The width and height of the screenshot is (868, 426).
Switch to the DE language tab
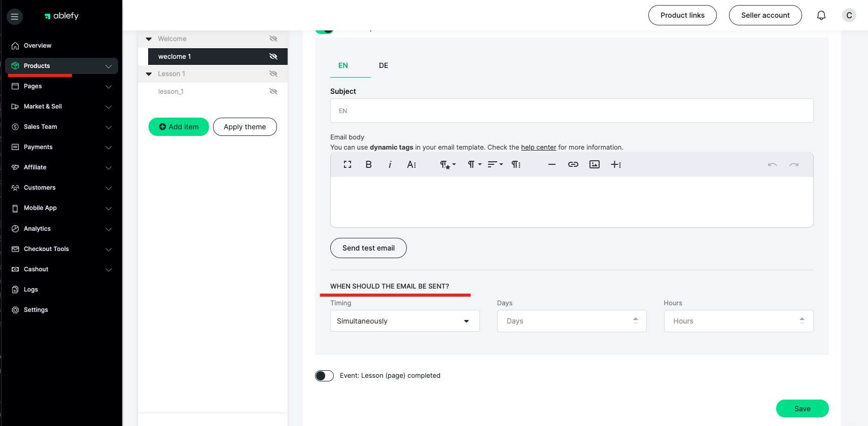pos(384,65)
